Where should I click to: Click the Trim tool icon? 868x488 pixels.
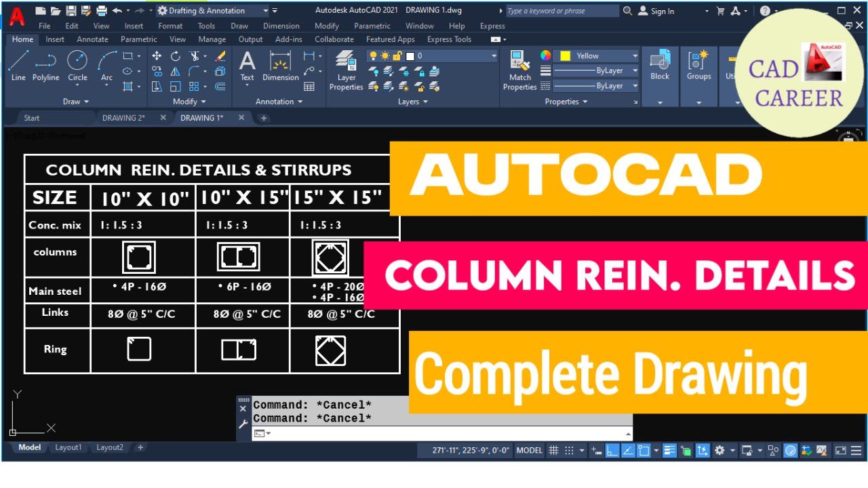pyautogui.click(x=195, y=56)
